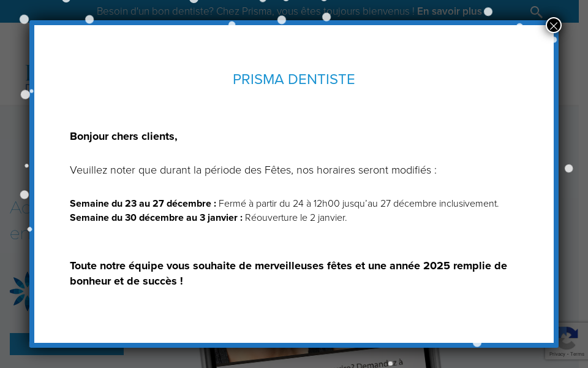Click the circular × icon on the popup
This screenshot has height=368, width=588.
tap(553, 25)
